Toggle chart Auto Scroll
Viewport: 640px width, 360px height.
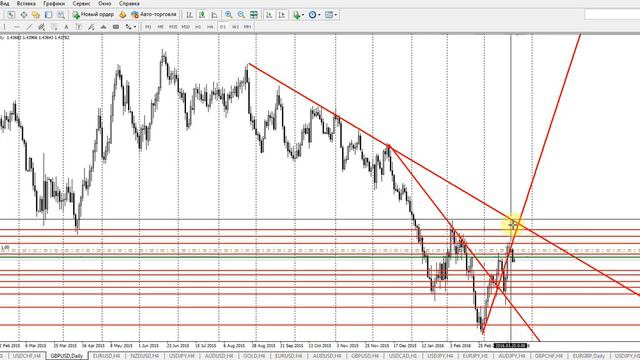tap(269, 15)
